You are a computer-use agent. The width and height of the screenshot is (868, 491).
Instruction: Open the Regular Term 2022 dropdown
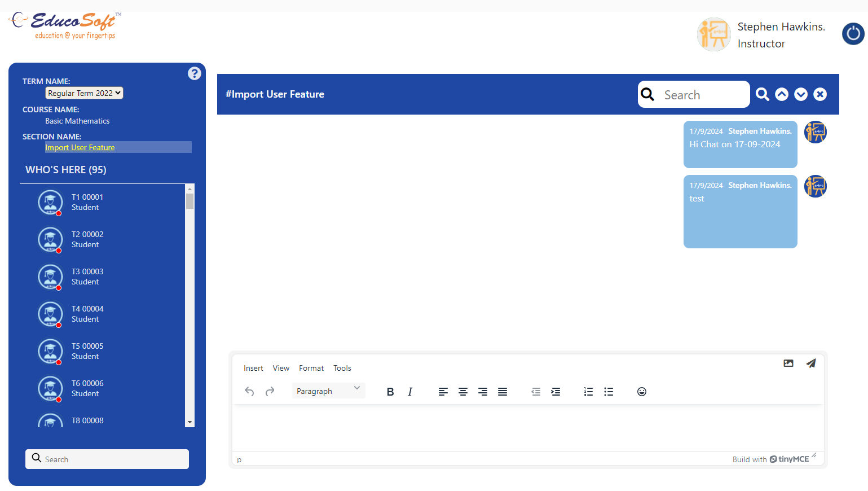pyautogui.click(x=84, y=93)
